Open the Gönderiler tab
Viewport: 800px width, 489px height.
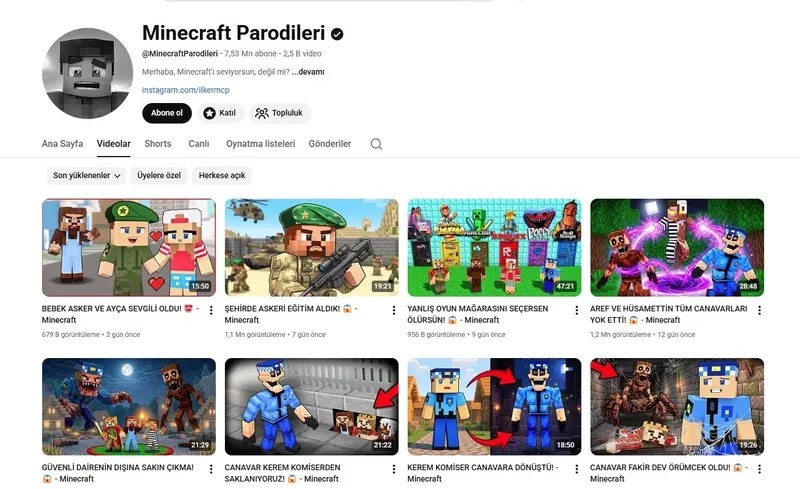pyautogui.click(x=330, y=144)
